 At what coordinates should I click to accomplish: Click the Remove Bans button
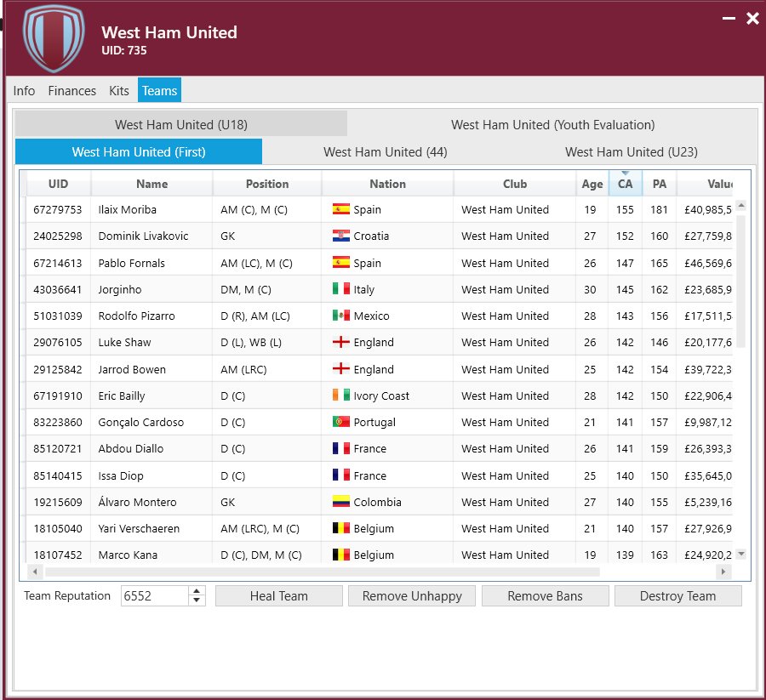[546, 596]
